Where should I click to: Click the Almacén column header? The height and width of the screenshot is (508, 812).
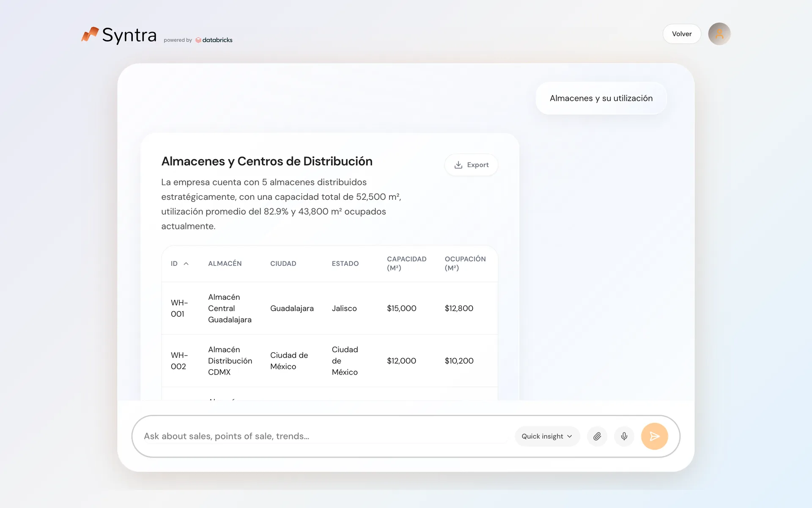pos(225,263)
